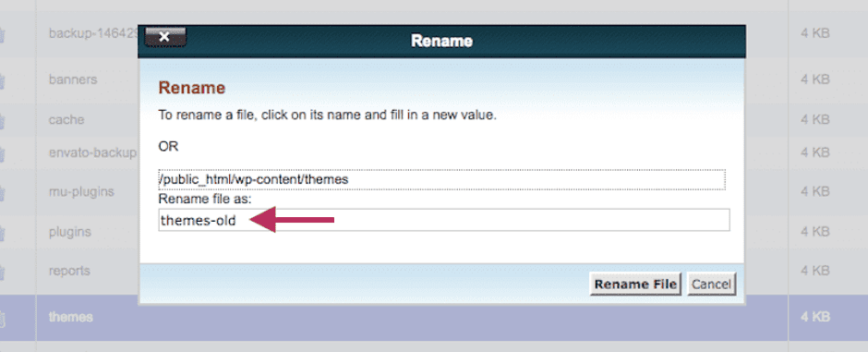Viewport: 868px width, 352px height.
Task: Choose the reports folder name
Action: coord(69,272)
